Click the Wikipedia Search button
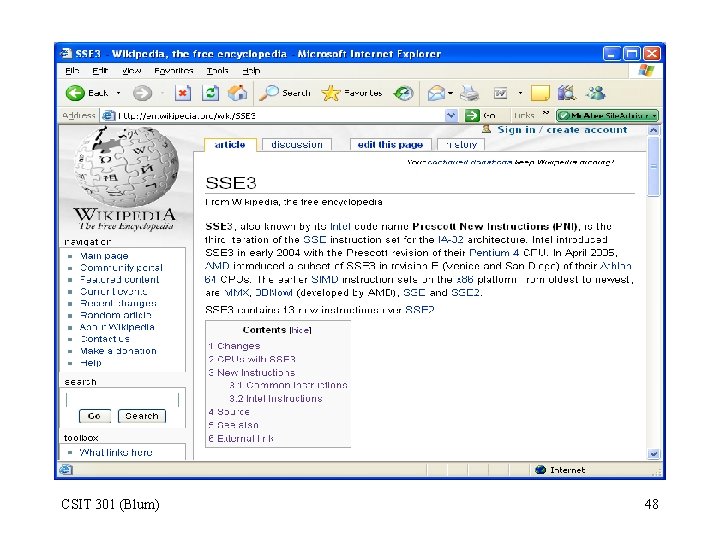720x540 pixels. 141,416
